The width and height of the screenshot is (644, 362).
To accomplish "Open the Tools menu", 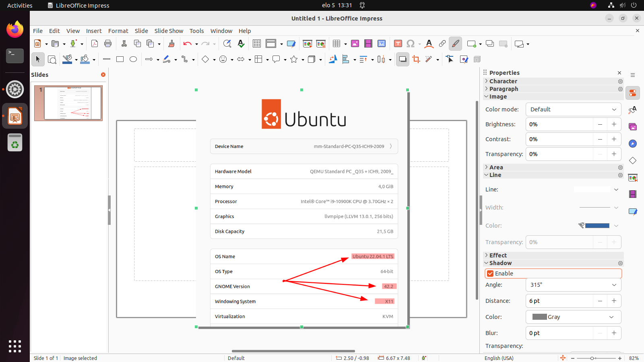I will [197, 31].
